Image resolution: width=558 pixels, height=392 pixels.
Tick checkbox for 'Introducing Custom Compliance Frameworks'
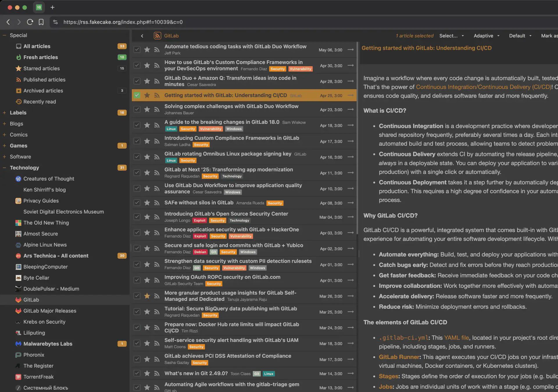point(137,141)
